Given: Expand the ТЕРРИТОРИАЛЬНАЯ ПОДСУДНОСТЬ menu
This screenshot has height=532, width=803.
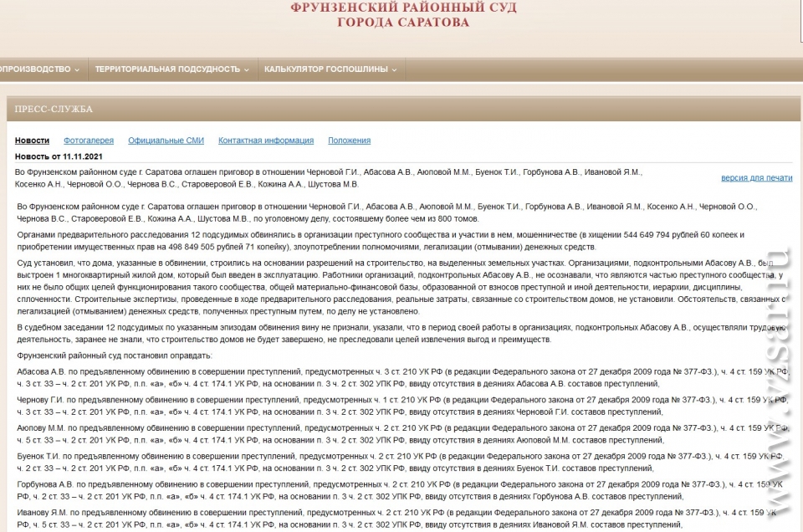Looking at the screenshot, I should click(172, 69).
